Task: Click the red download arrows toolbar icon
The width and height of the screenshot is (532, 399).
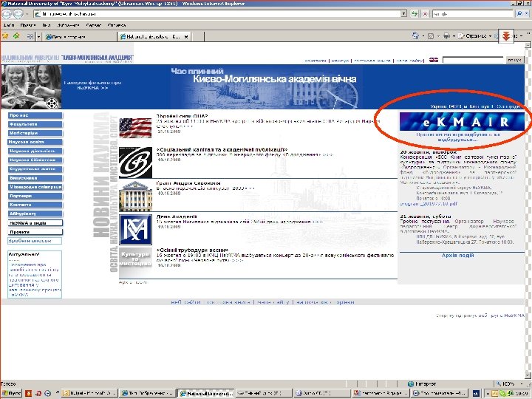Action: [x=506, y=35]
